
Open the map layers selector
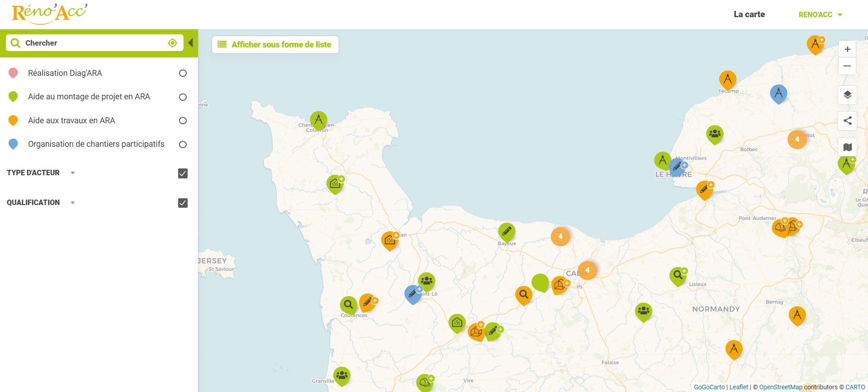point(847,95)
